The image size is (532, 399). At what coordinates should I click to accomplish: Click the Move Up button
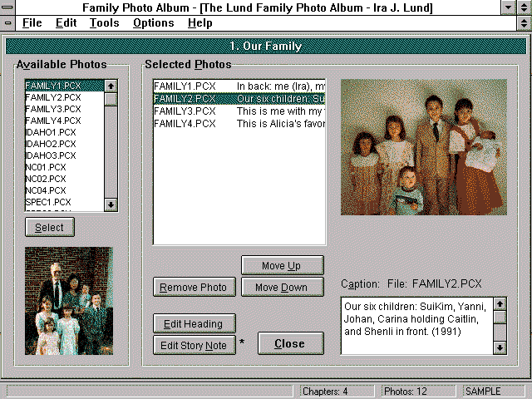click(281, 266)
